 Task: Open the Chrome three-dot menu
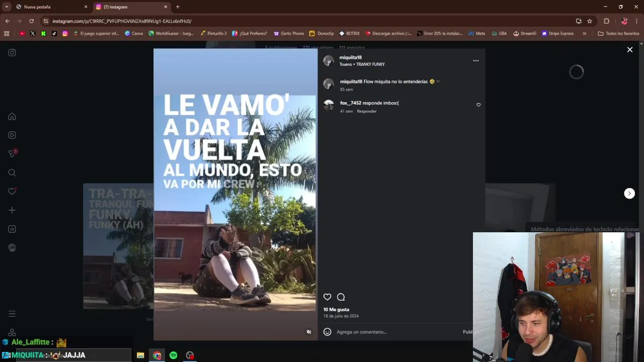[636, 21]
